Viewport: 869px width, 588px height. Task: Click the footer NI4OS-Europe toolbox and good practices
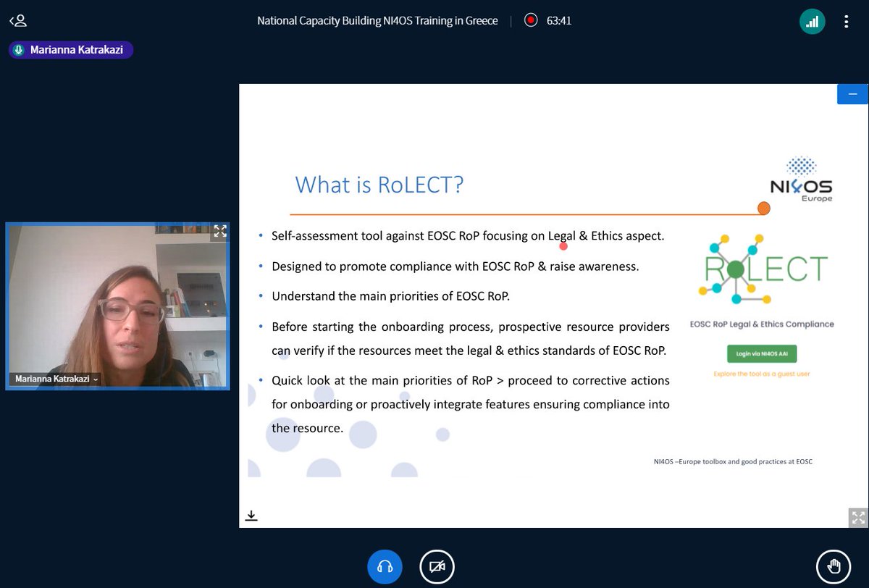732,461
